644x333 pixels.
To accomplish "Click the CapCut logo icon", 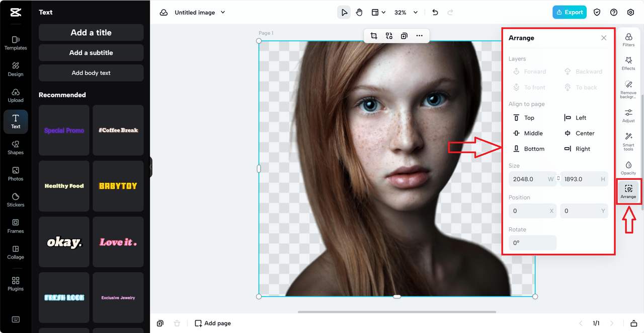I will pos(16,13).
